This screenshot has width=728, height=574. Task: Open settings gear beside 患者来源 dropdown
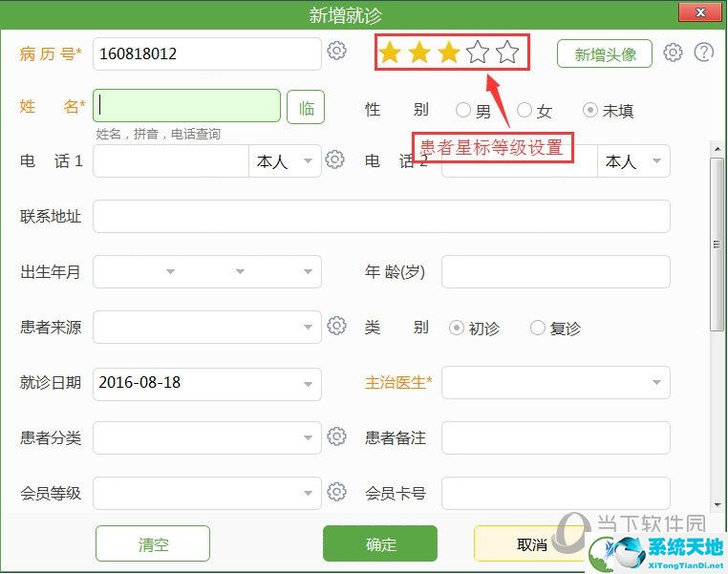[336, 326]
